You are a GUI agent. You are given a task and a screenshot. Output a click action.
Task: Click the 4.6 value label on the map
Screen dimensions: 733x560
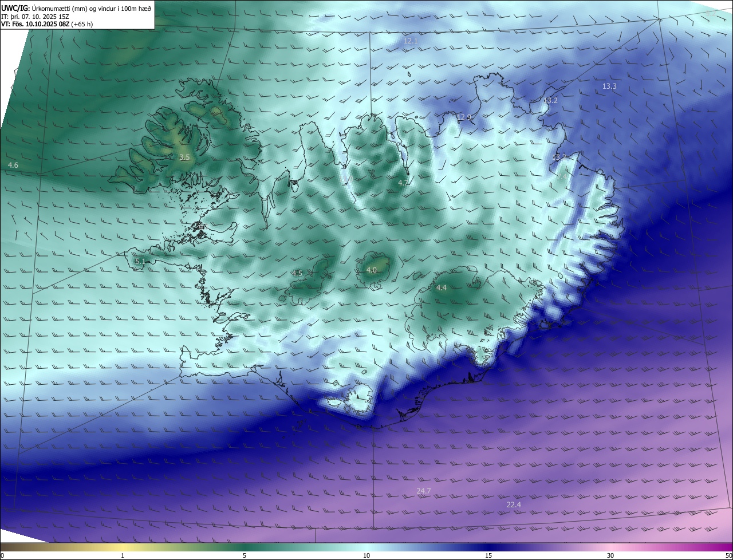click(x=13, y=165)
